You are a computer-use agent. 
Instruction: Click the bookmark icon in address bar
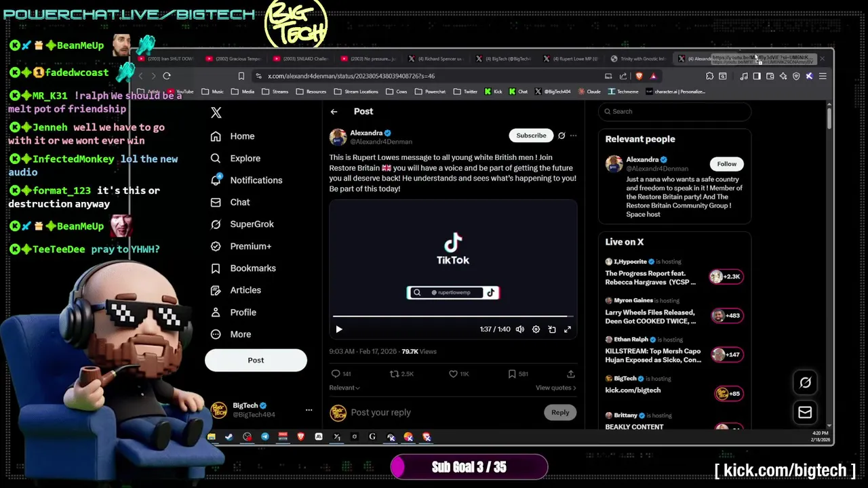[241, 76]
